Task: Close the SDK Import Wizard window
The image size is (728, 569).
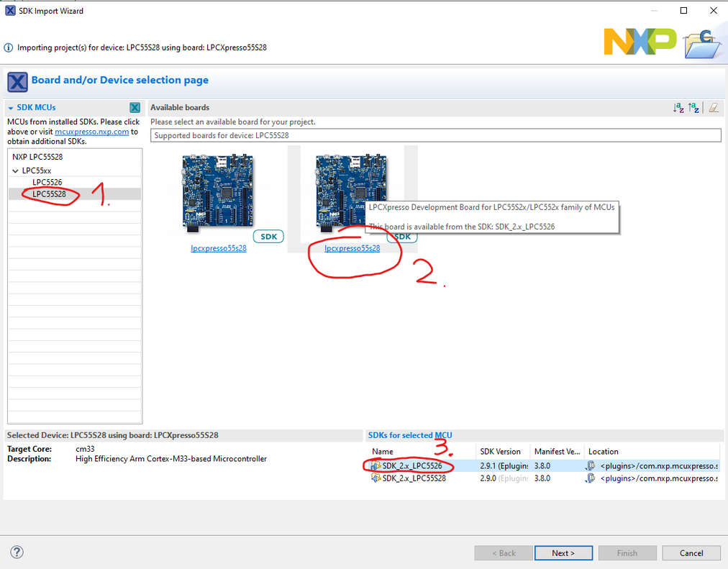Action: click(x=714, y=10)
